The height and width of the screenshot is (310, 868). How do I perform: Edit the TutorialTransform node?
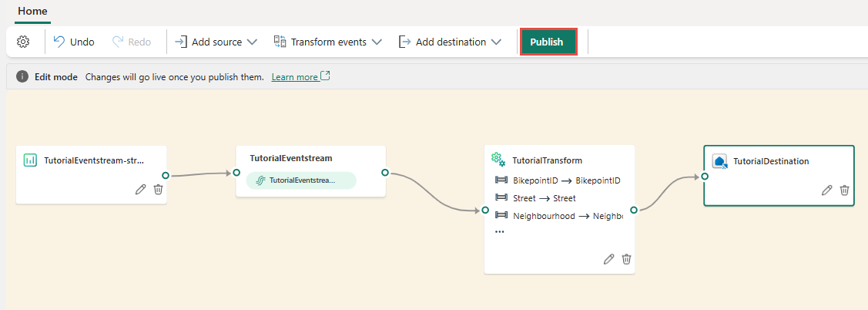pyautogui.click(x=609, y=259)
